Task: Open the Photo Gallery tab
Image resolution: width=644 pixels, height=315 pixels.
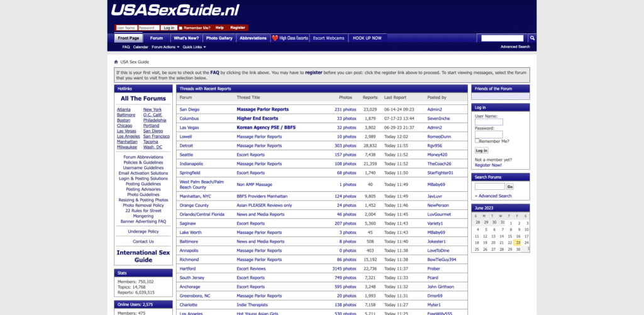Action: click(219, 38)
